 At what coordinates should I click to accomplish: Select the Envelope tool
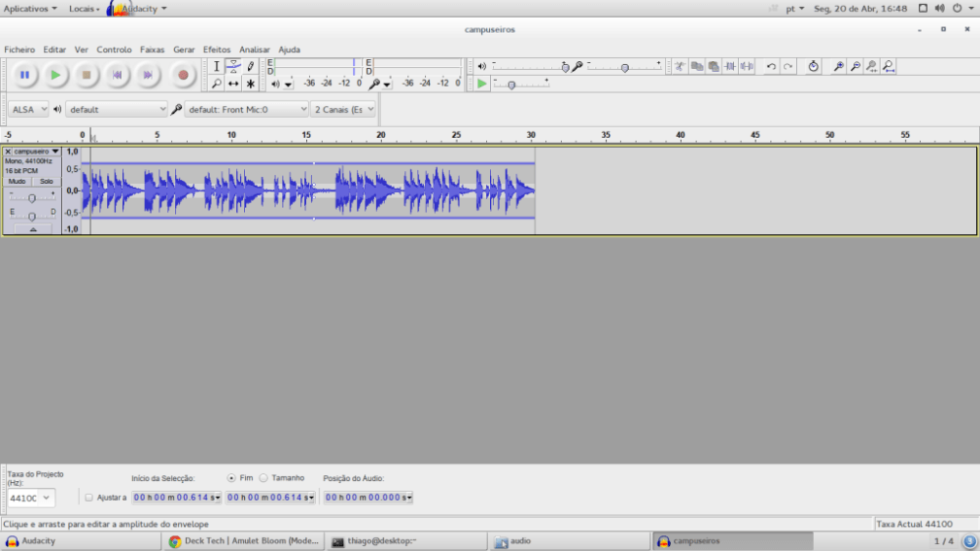(233, 66)
